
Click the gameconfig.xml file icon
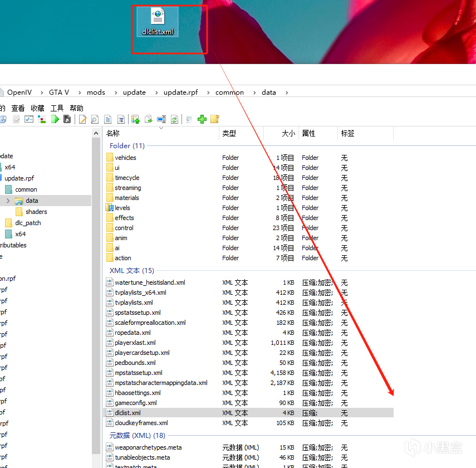[110, 403]
